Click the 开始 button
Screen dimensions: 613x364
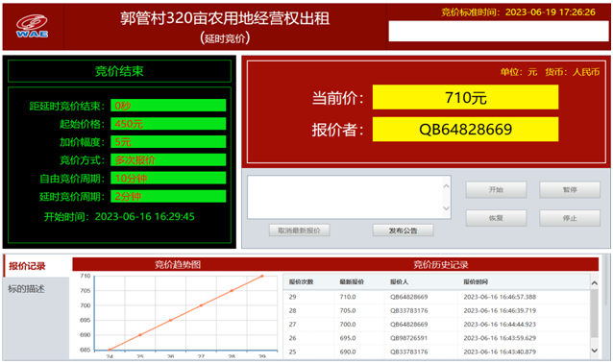496,189
